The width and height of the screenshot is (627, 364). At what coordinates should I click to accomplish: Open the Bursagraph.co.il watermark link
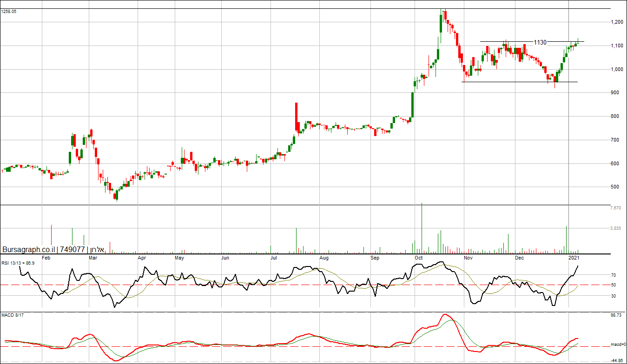tap(28, 249)
